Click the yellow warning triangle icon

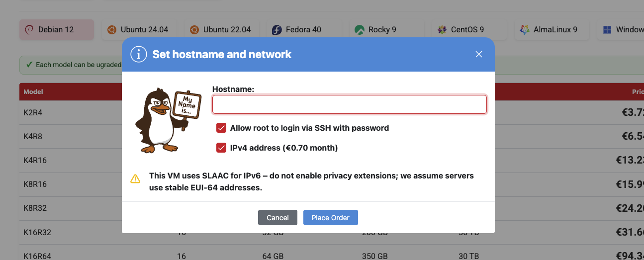(x=135, y=179)
